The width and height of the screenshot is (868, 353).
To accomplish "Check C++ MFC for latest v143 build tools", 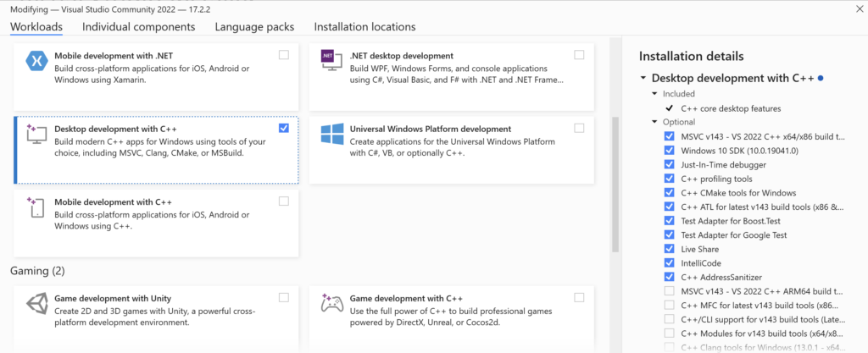I will [670, 305].
